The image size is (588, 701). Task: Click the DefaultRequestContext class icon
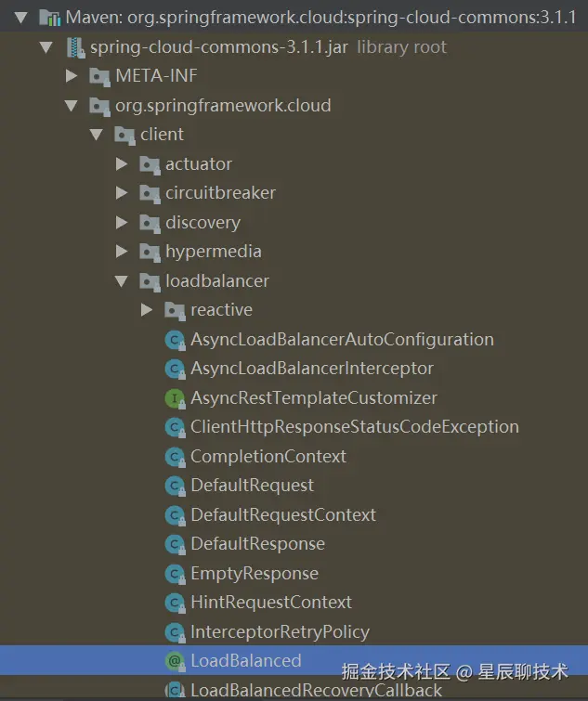[x=175, y=516]
